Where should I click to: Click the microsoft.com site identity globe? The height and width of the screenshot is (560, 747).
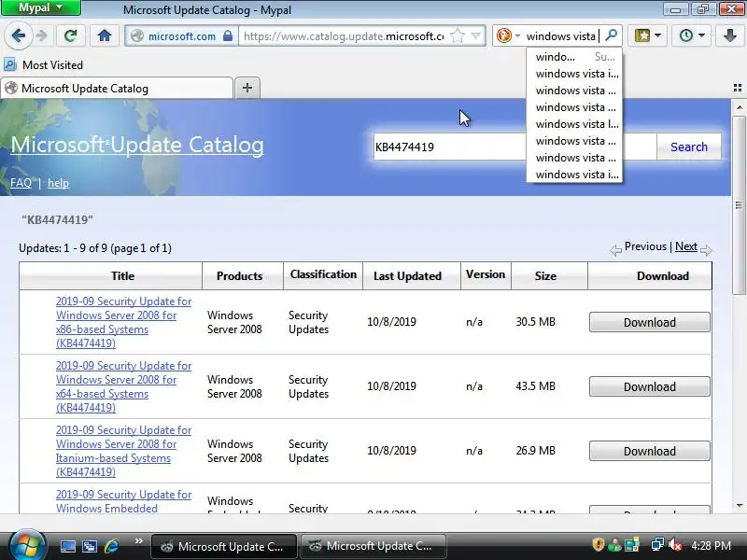tap(137, 36)
